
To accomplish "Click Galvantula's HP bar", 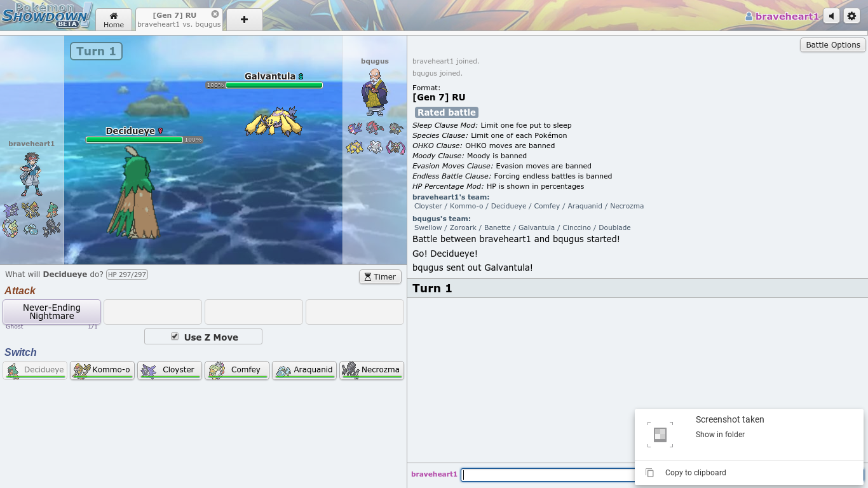I will click(x=274, y=85).
